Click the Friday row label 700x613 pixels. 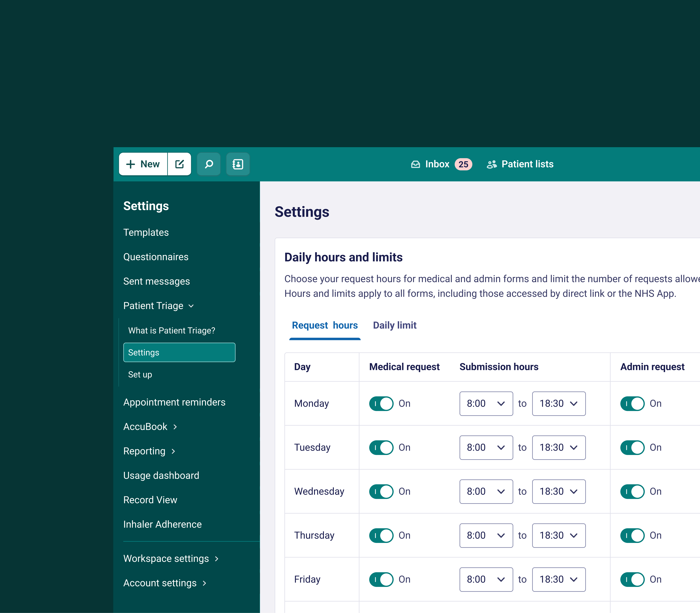(x=307, y=579)
